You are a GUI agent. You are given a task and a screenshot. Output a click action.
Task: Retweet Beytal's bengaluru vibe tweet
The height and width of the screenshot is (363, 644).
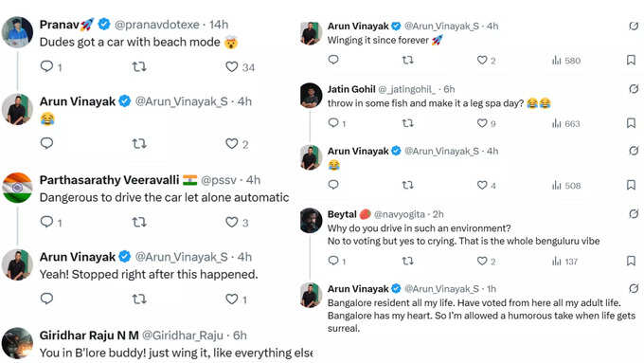coord(407,261)
